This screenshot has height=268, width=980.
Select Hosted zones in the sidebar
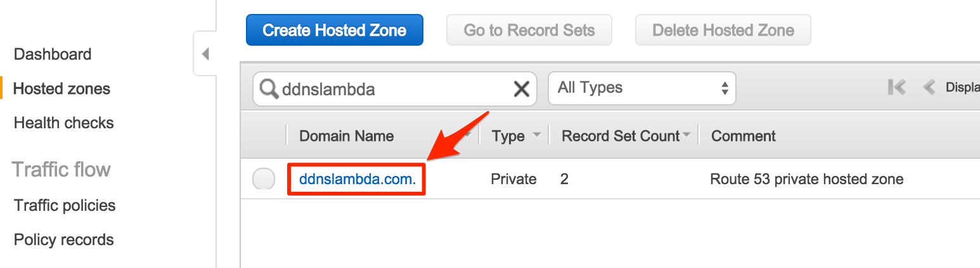(x=62, y=89)
